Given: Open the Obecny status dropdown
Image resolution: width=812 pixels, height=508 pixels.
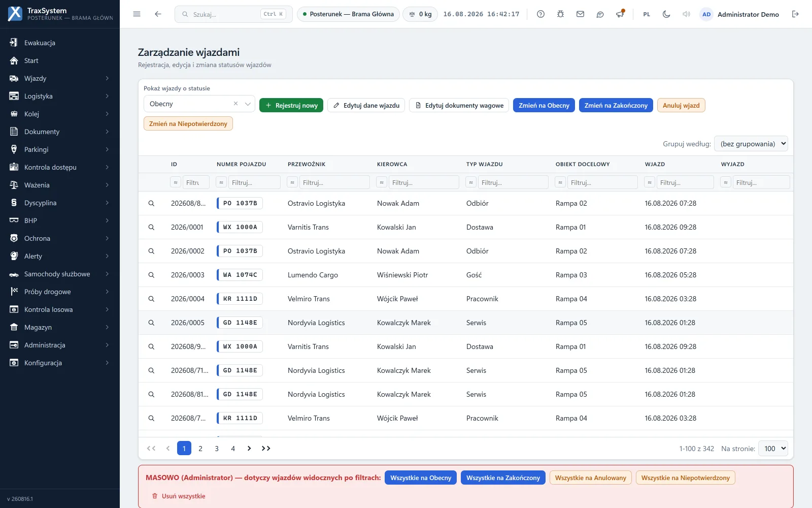Looking at the screenshot, I should coord(199,104).
